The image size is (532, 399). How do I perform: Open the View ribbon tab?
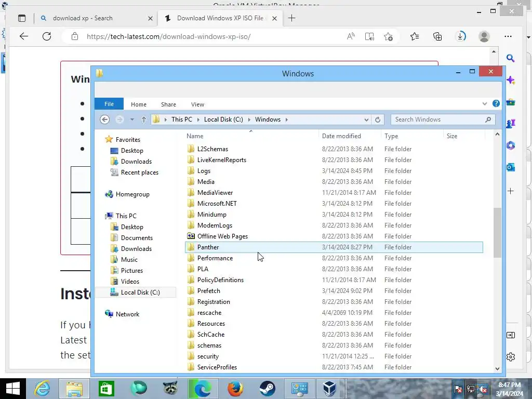pos(197,104)
